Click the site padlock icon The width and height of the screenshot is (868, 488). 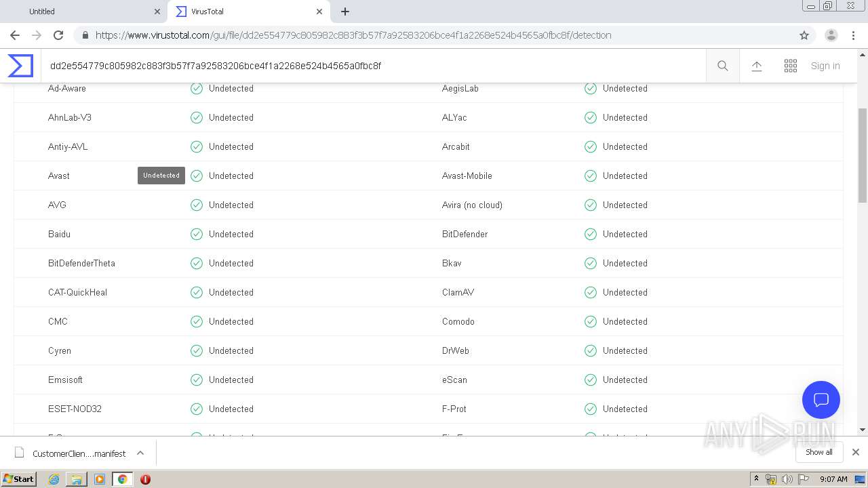point(85,35)
